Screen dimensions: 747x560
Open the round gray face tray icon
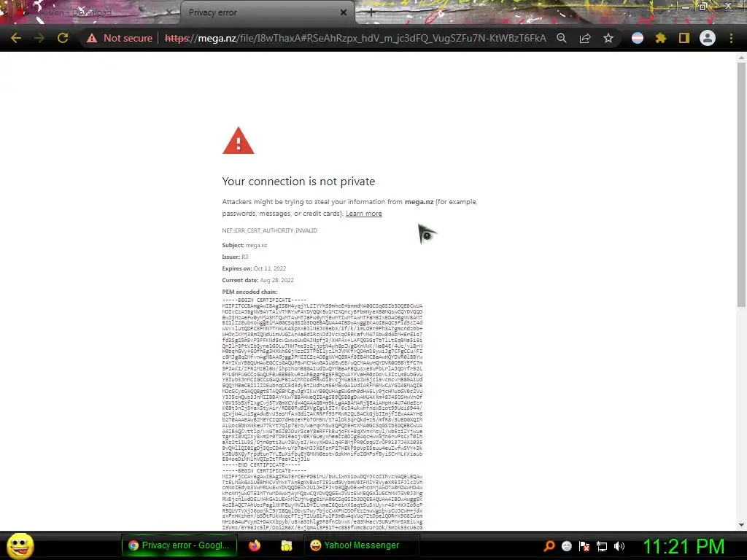click(566, 546)
